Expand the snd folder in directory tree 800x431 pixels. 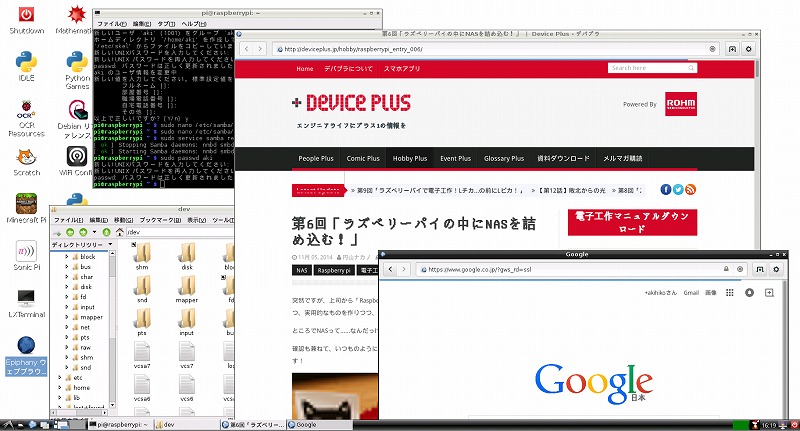click(66, 367)
